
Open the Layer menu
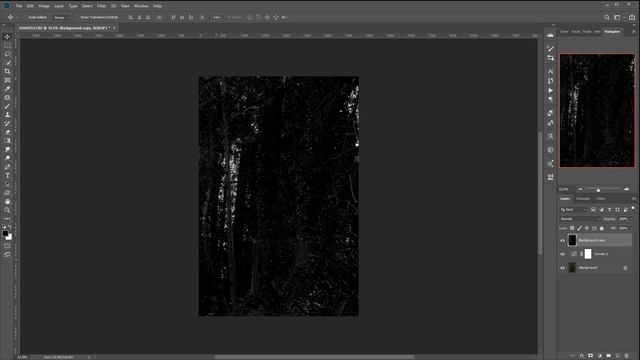point(59,6)
